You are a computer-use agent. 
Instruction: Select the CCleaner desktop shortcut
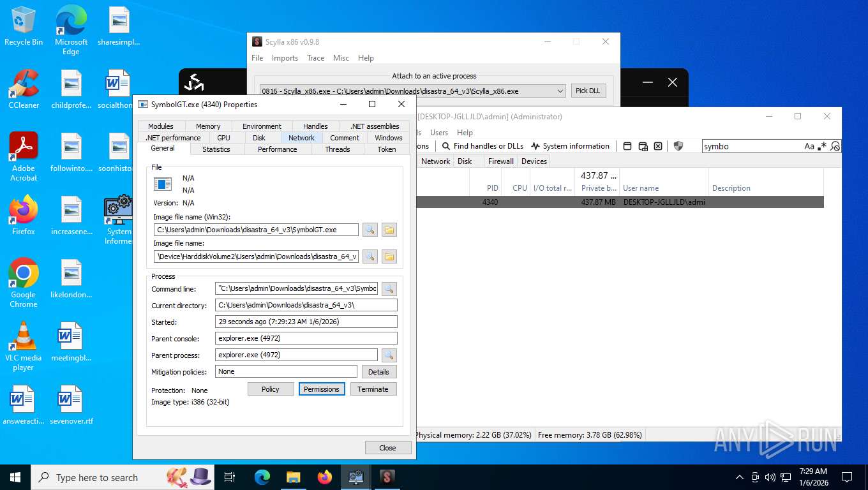24,89
